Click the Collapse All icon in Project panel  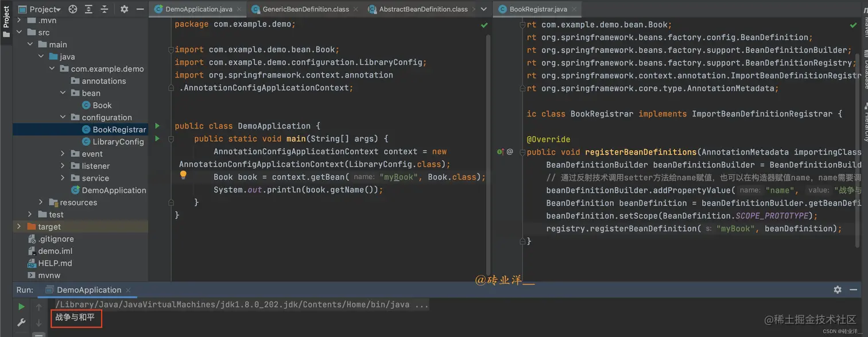(x=104, y=9)
